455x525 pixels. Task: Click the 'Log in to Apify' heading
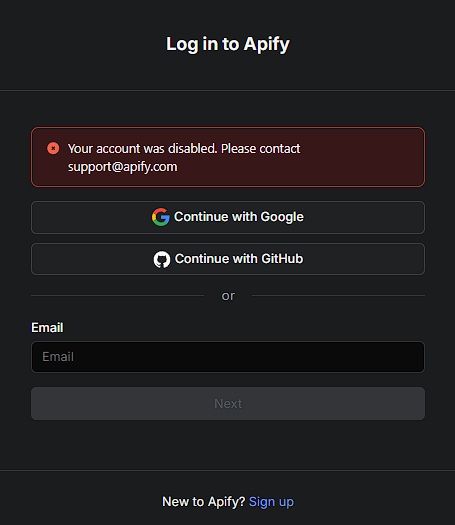pyautogui.click(x=228, y=44)
